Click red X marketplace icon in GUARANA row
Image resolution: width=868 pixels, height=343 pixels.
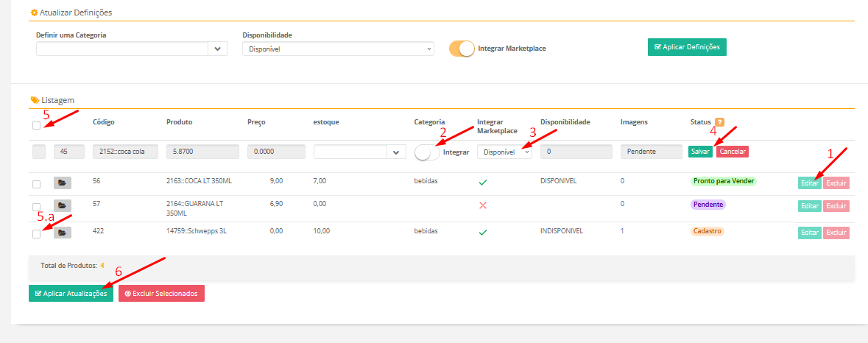(x=483, y=205)
